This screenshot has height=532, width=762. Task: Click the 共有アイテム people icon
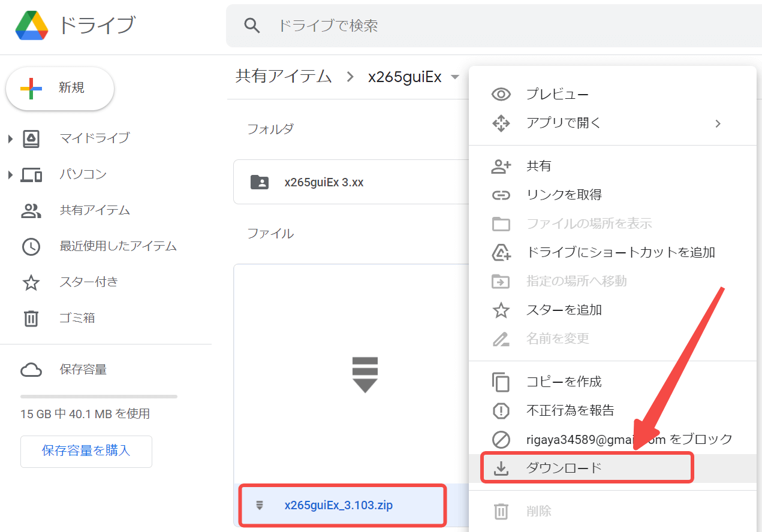(x=31, y=211)
